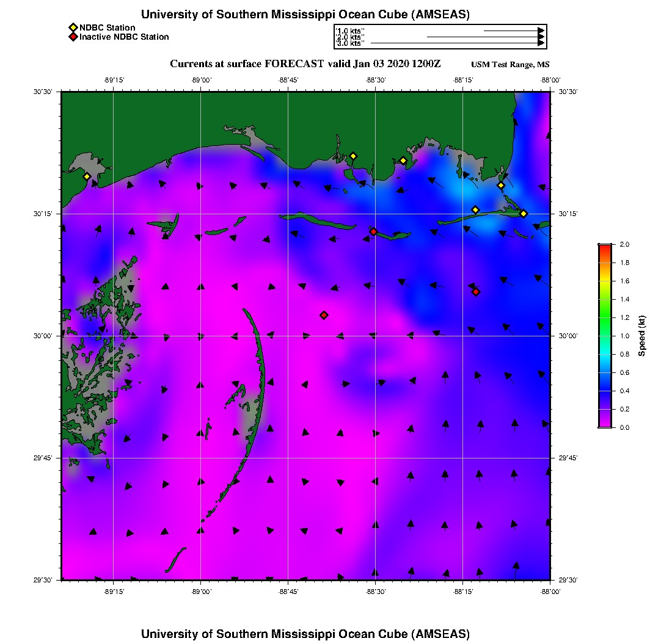
Task: Click the vertical 'Speed (kt)' axis label
Action: pos(642,336)
